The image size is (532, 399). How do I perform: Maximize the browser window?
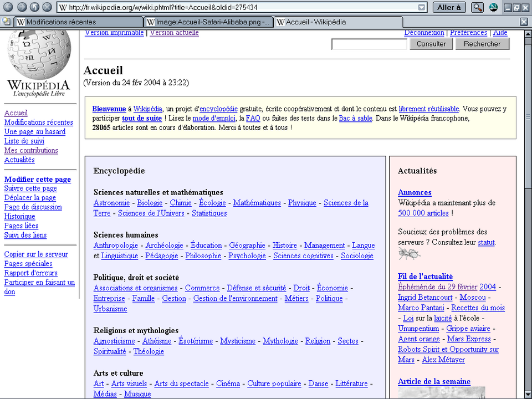[516, 7]
